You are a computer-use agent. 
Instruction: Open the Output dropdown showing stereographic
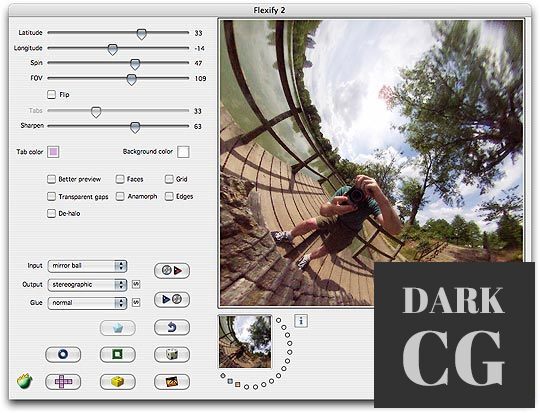click(x=87, y=285)
